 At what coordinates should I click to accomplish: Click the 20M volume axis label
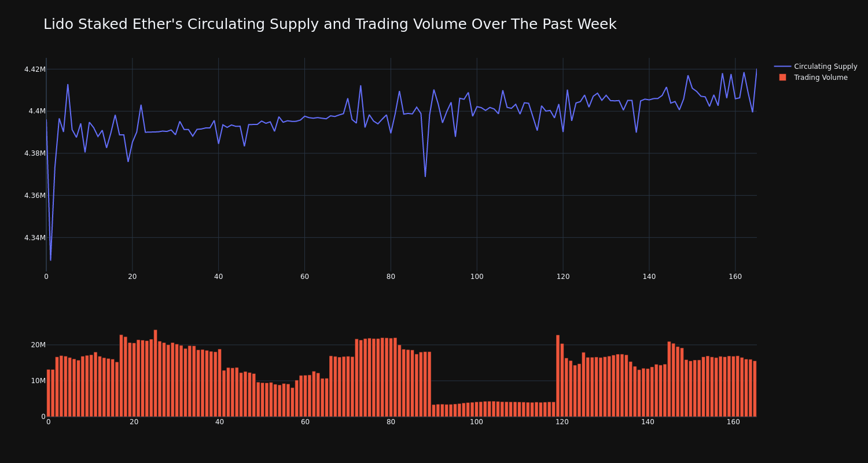point(38,345)
